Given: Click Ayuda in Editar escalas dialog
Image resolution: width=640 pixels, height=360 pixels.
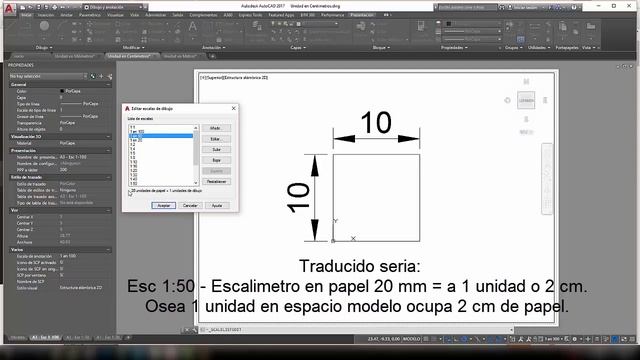Looking at the screenshot, I should point(217,205).
